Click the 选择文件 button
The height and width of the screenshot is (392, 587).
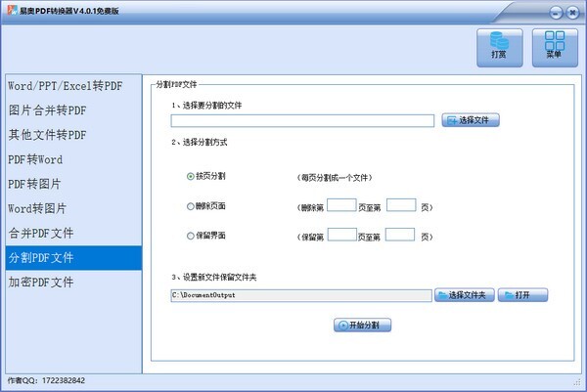point(471,120)
